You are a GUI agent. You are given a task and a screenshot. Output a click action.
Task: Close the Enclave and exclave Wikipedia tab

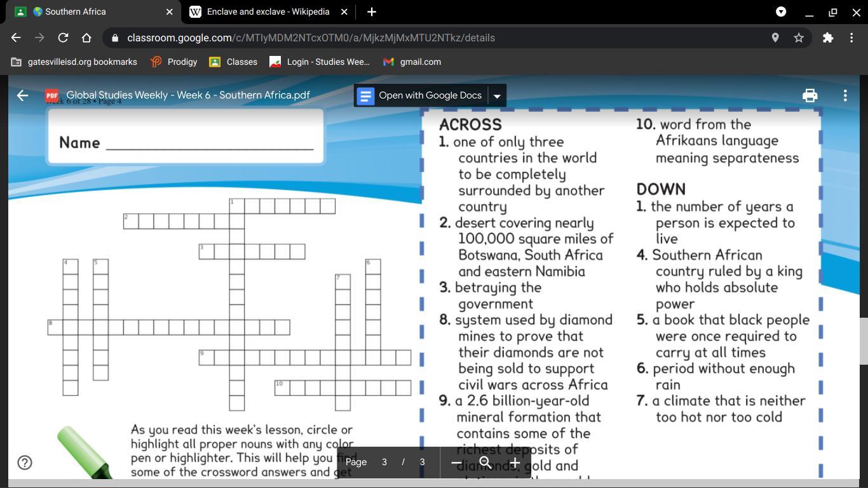pos(344,11)
